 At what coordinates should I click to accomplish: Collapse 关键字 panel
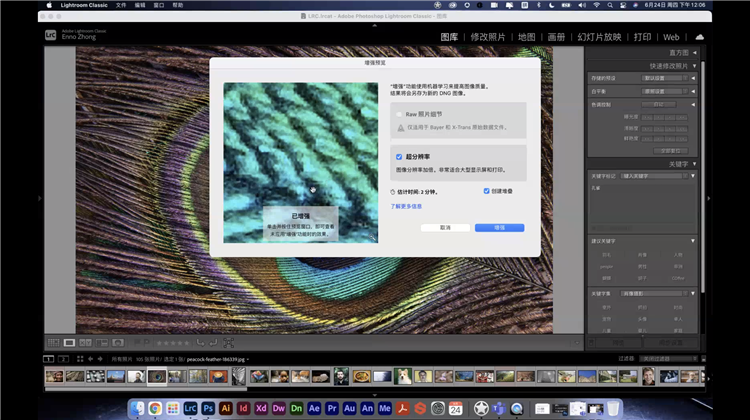(695, 164)
